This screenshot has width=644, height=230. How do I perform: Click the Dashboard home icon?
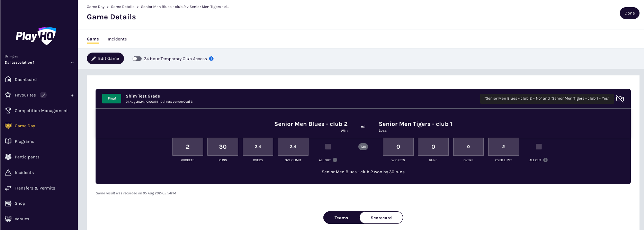8,79
